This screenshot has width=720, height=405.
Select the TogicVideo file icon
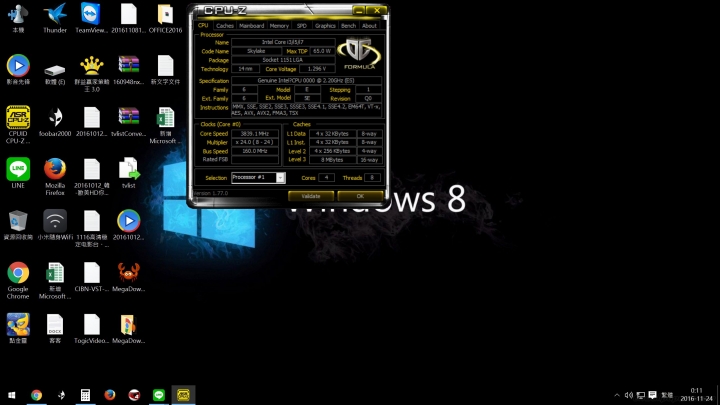92,329
